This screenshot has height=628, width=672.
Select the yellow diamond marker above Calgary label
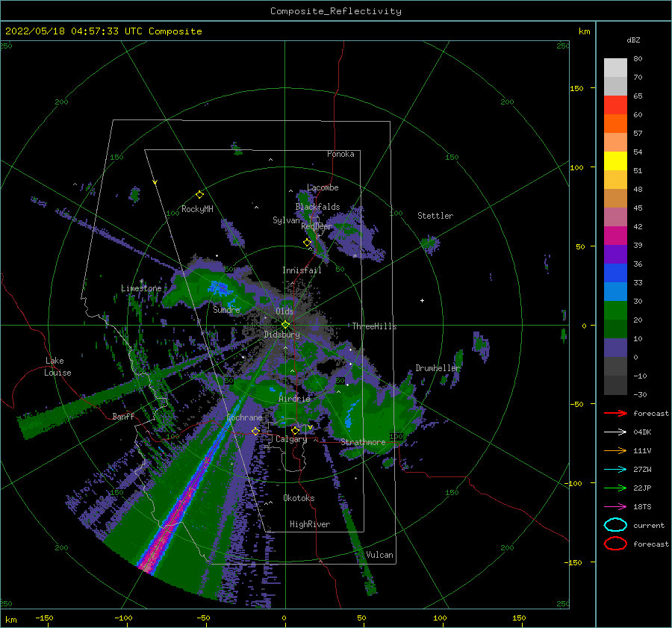tap(295, 430)
